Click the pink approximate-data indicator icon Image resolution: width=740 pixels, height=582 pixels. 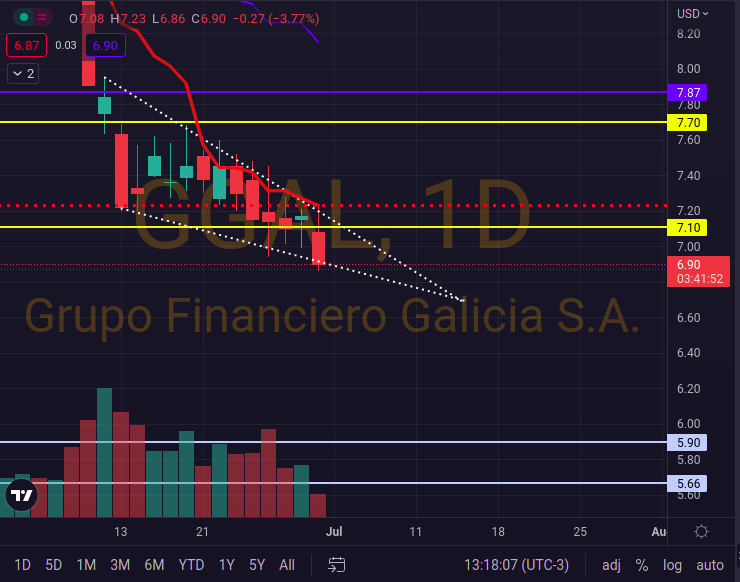point(42,18)
